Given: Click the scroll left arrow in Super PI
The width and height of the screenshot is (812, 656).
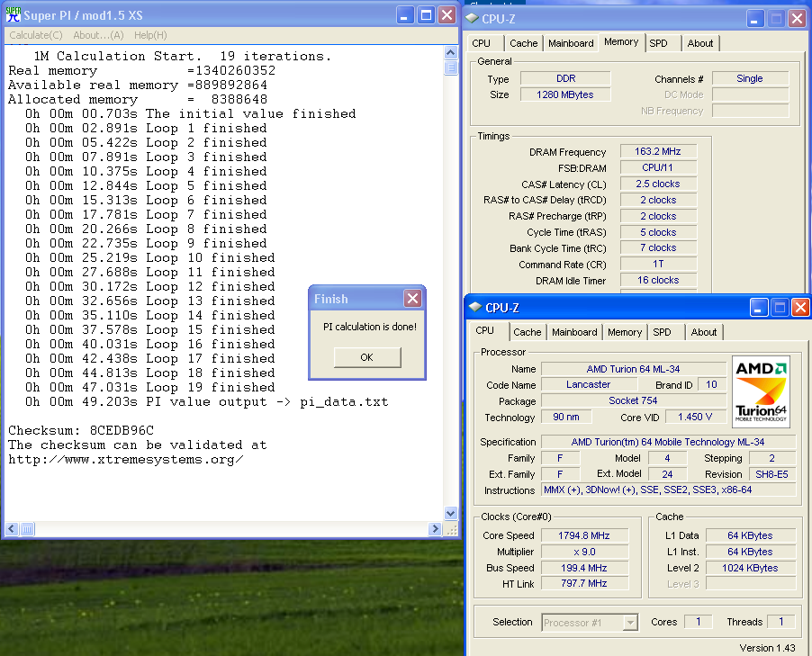Looking at the screenshot, I should pyautogui.click(x=12, y=528).
